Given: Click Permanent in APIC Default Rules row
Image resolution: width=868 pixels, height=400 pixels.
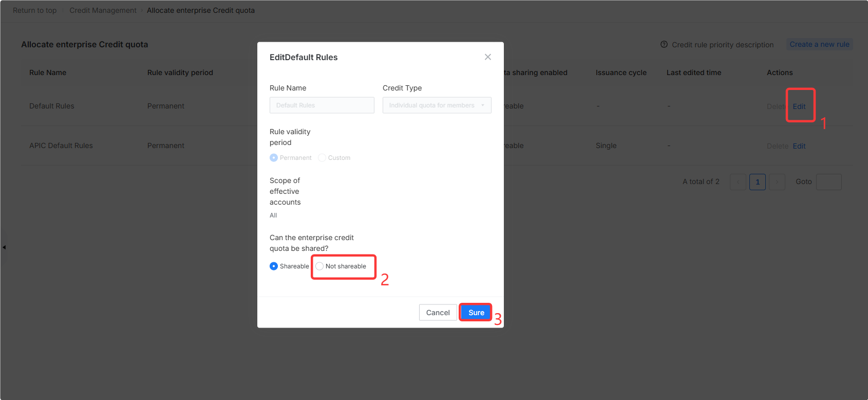Looking at the screenshot, I should [x=166, y=146].
